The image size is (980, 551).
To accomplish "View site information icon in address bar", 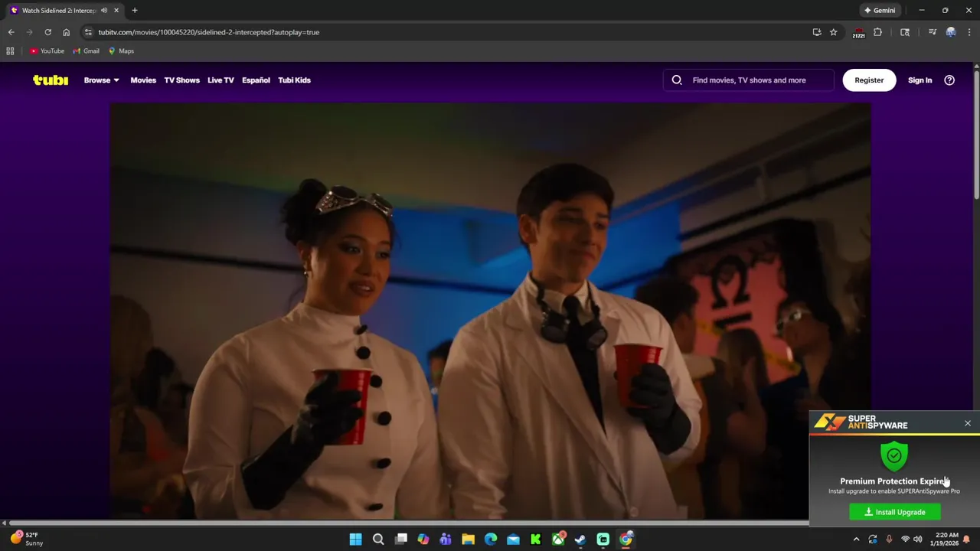I will (x=88, y=32).
